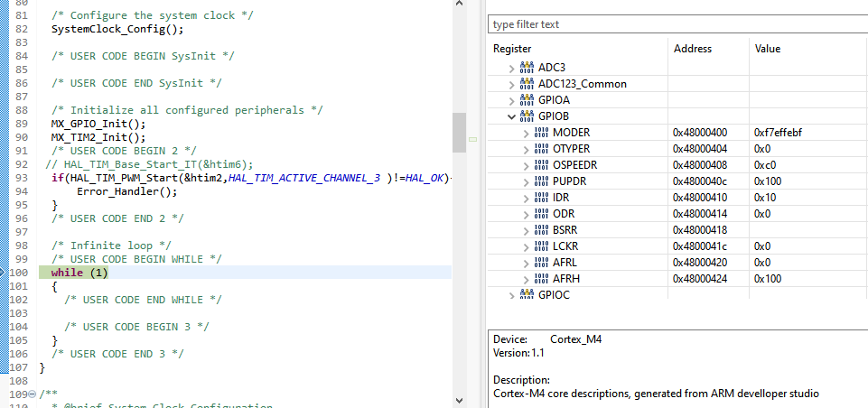Select PUPDR address 0x4800040c
The width and height of the screenshot is (868, 408).
(x=700, y=181)
